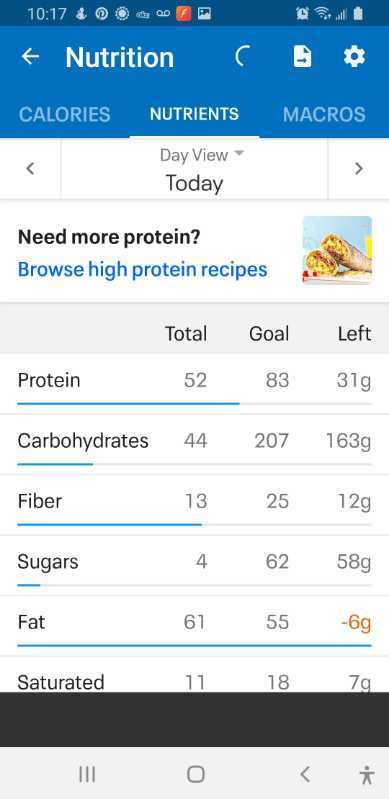The width and height of the screenshot is (389, 799).
Task: Tap the Android home button
Action: point(195,775)
